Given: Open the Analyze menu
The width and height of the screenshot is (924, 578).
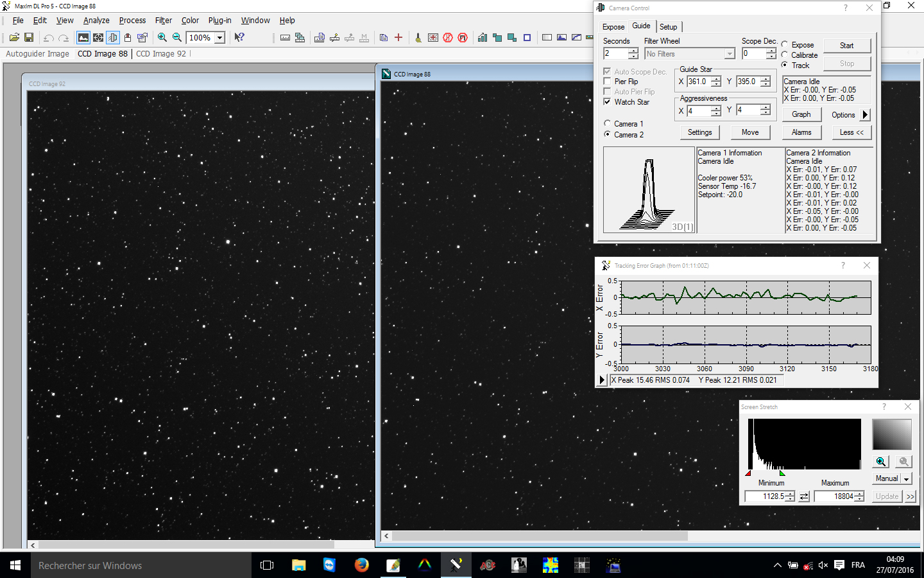Looking at the screenshot, I should pos(96,21).
